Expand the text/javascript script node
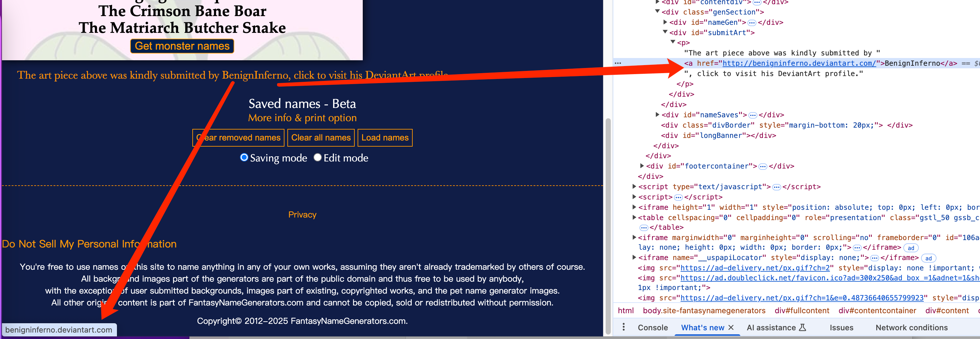 coord(634,187)
